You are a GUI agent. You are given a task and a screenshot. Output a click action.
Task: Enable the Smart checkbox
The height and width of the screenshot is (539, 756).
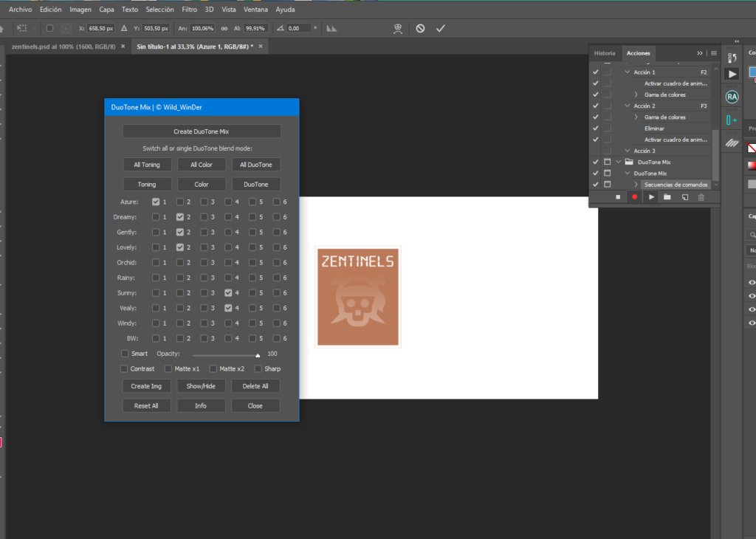tap(125, 354)
